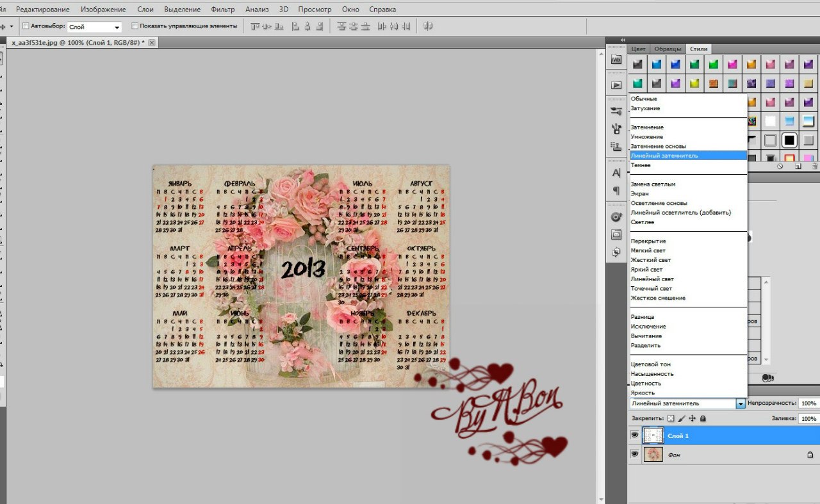Open the Character panel icon
The image size is (820, 504).
[616, 173]
